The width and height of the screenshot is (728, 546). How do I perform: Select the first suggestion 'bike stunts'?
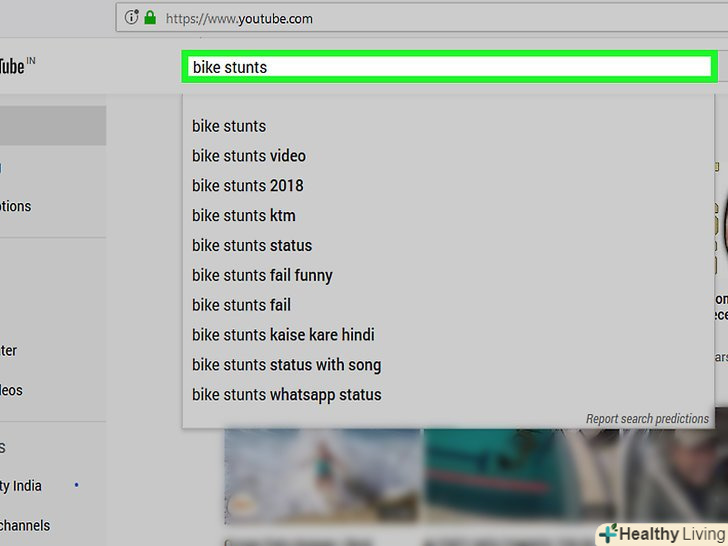click(x=448, y=126)
